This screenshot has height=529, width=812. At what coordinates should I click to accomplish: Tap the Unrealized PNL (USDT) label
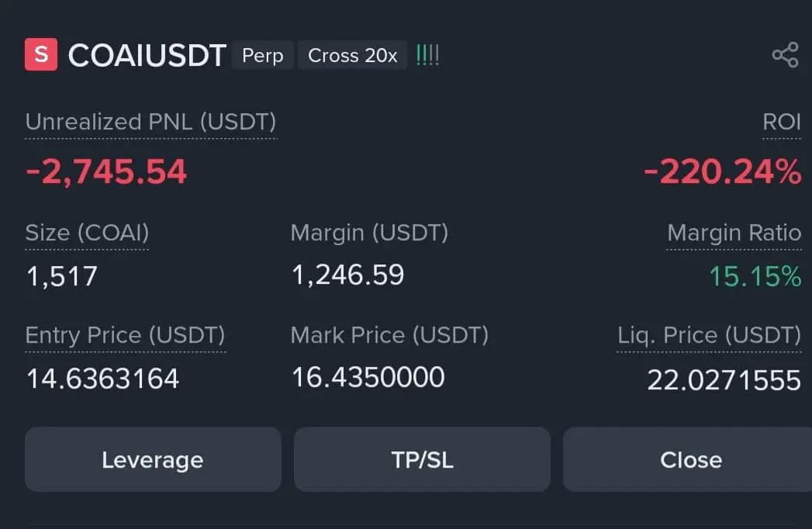coord(150,122)
